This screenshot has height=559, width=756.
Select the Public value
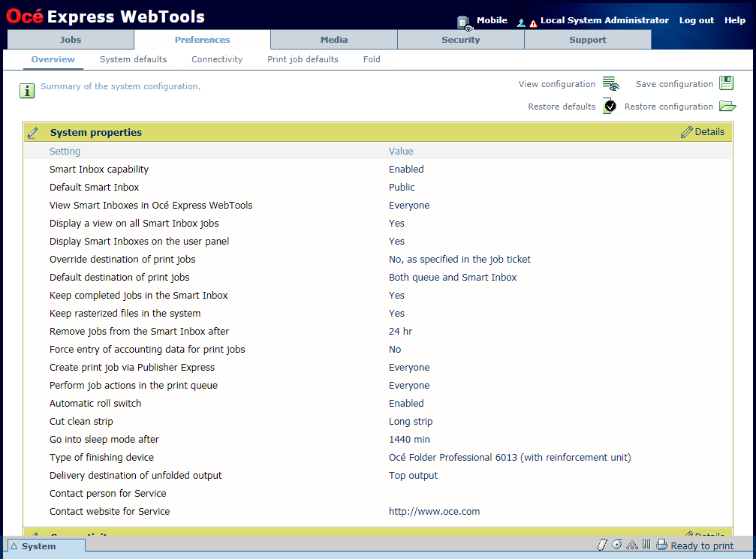point(402,187)
